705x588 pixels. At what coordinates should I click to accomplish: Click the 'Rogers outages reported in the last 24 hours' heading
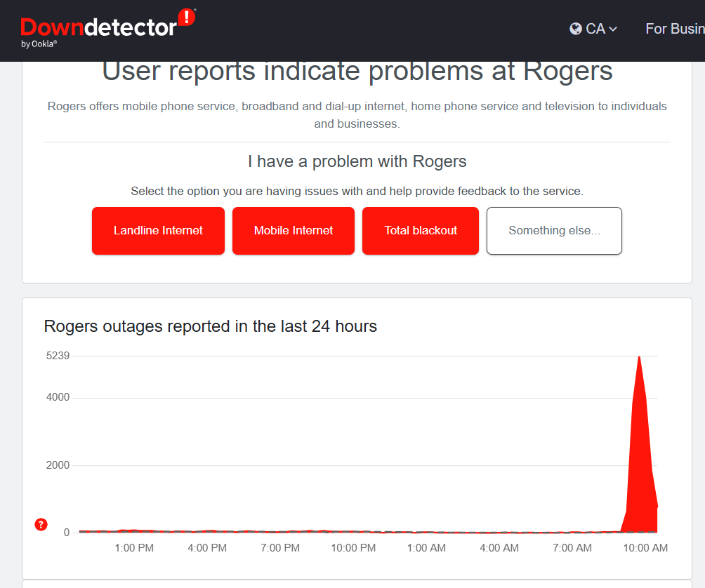tap(211, 326)
